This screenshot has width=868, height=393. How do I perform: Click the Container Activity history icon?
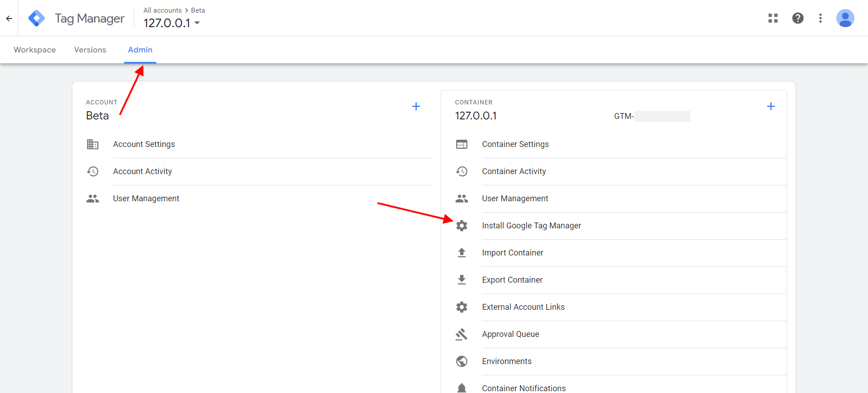[x=462, y=171]
